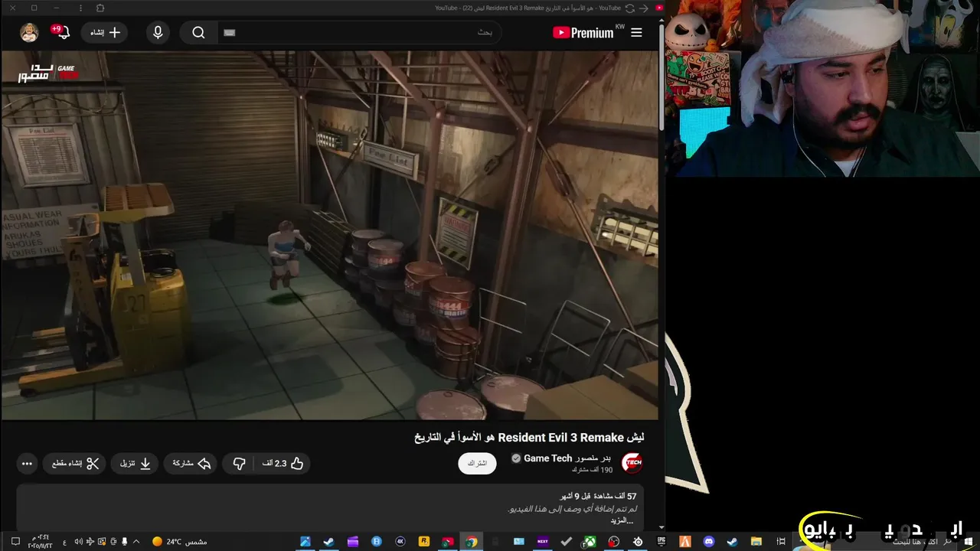This screenshot has height=551, width=980.
Task: Open SteelSeries app from the taskbar
Action: coord(638,542)
